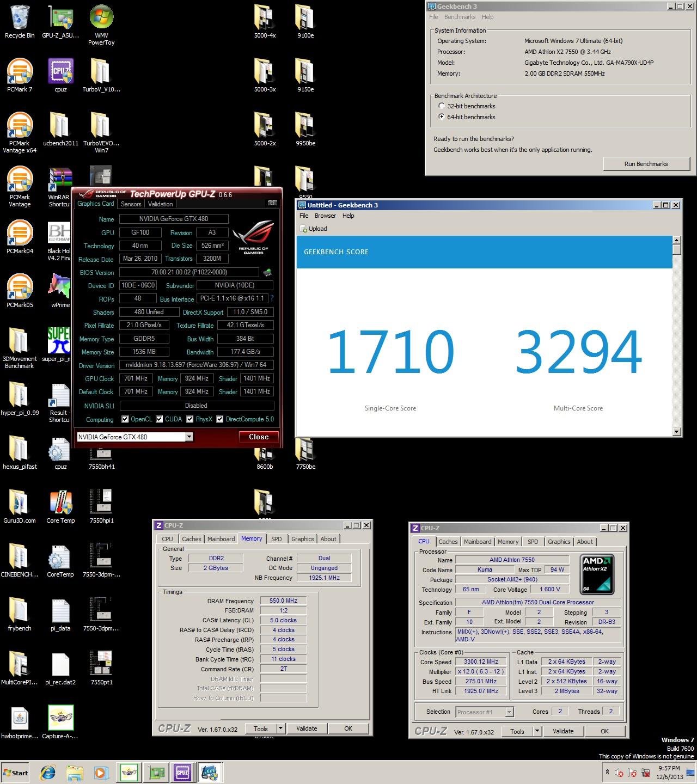Launch PCMark05 desktop shortcut
697x784 pixels.
20,291
